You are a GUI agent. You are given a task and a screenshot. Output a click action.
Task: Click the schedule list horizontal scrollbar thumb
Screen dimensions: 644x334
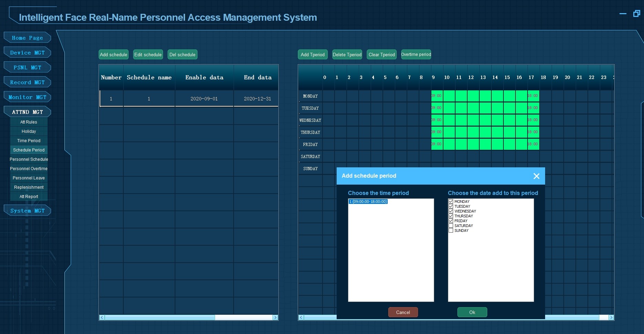coord(160,317)
